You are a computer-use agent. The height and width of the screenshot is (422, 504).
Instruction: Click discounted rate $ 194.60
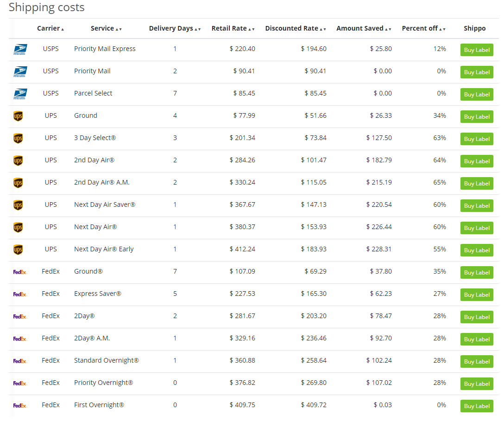[x=314, y=49]
